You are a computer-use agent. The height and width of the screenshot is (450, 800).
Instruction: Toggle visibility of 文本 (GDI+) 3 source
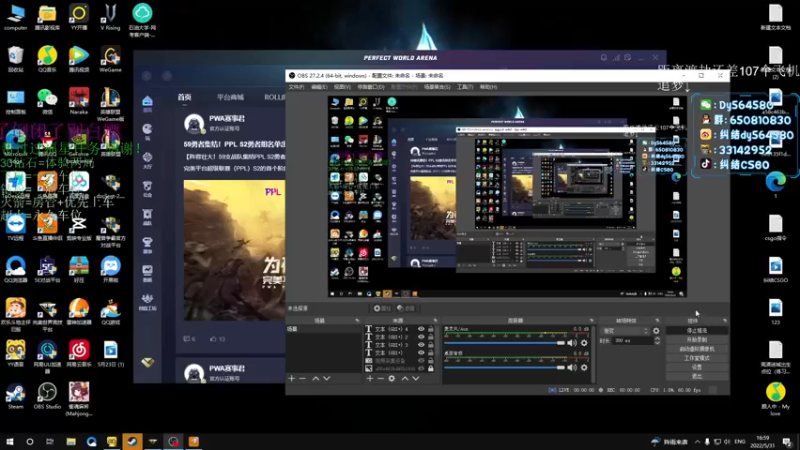pos(421,344)
